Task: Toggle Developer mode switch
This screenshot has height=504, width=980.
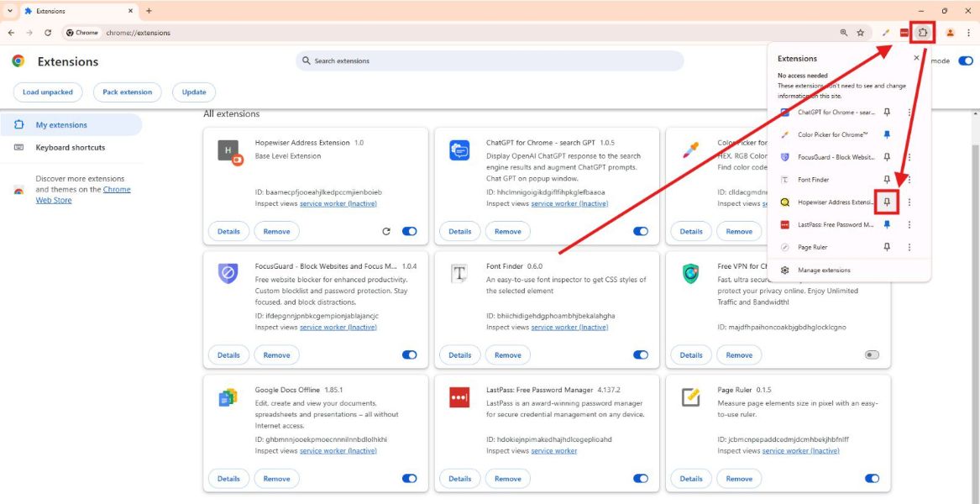Action: (x=966, y=61)
